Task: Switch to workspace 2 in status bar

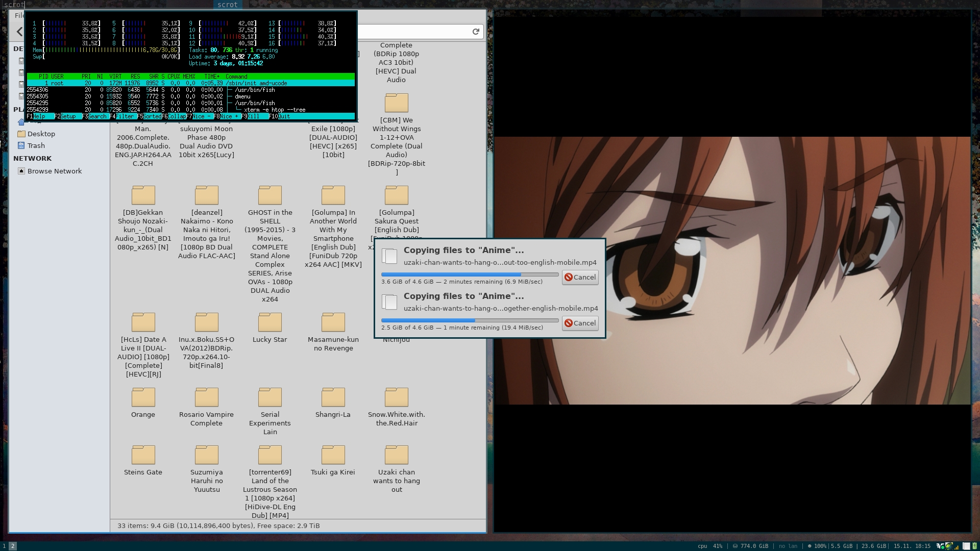Action: click(13, 546)
